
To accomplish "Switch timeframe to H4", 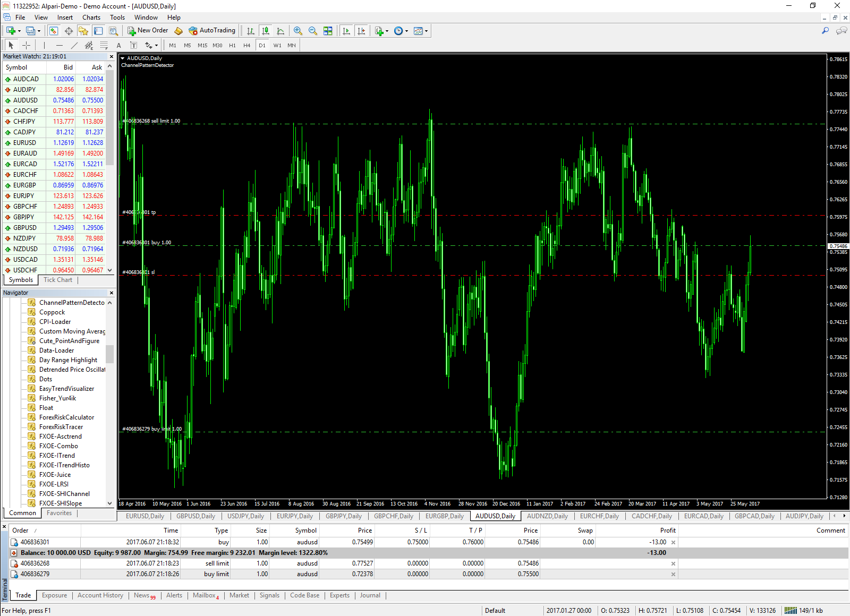I will [x=247, y=45].
